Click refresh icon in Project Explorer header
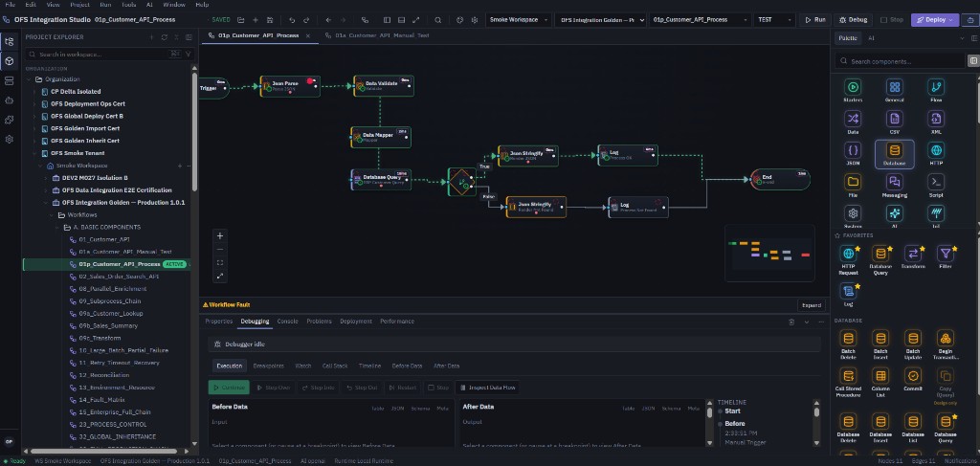The width and height of the screenshot is (980, 466). (x=165, y=37)
